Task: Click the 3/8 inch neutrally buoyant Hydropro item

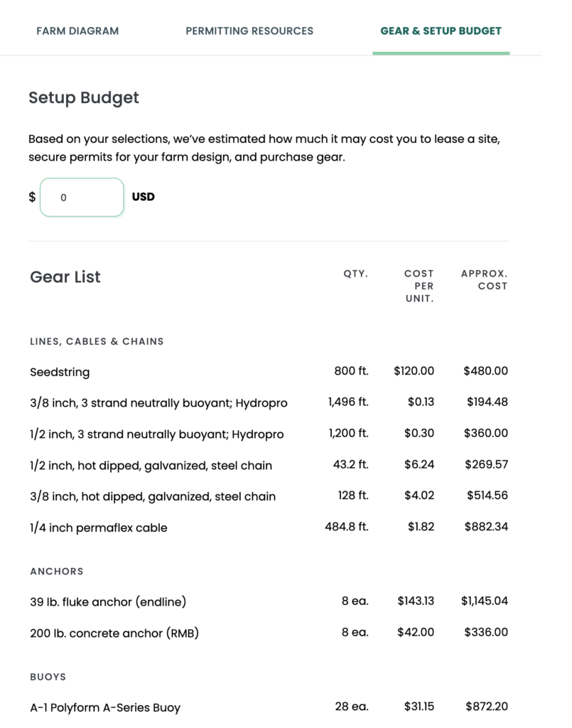Action: coord(158,403)
